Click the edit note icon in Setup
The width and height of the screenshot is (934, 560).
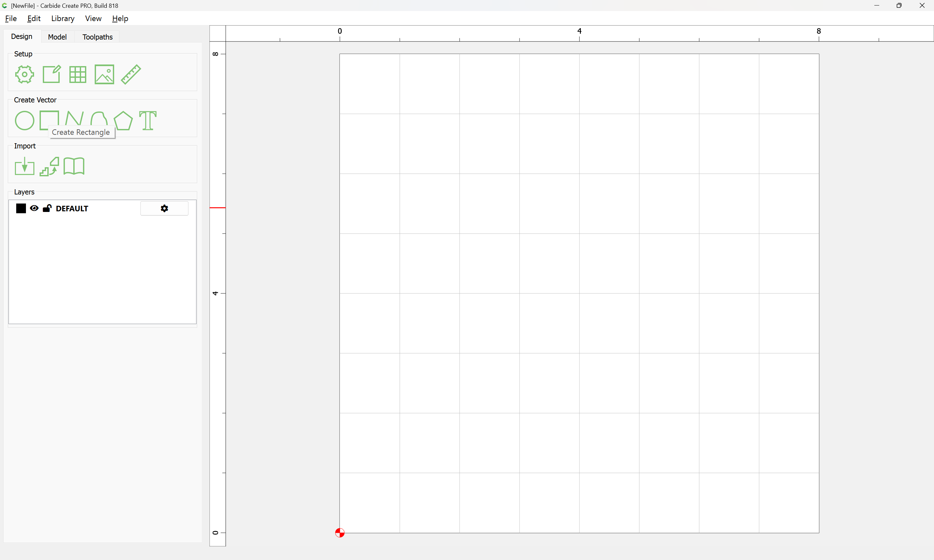51,74
